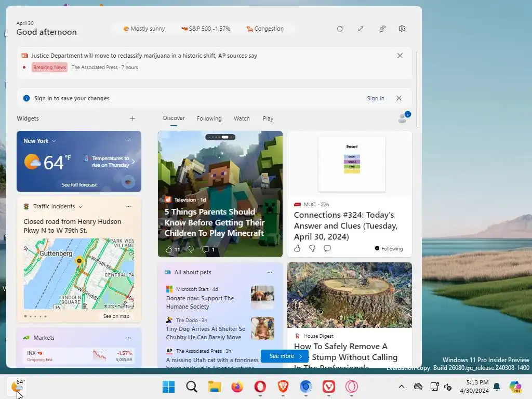The height and width of the screenshot is (399, 532).
Task: Open the traffic map thumbnail
Action: (79, 273)
